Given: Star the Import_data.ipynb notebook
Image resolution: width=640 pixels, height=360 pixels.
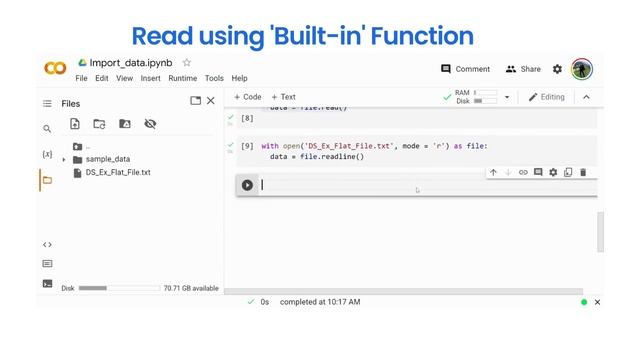Looking at the screenshot, I should pyautogui.click(x=187, y=62).
